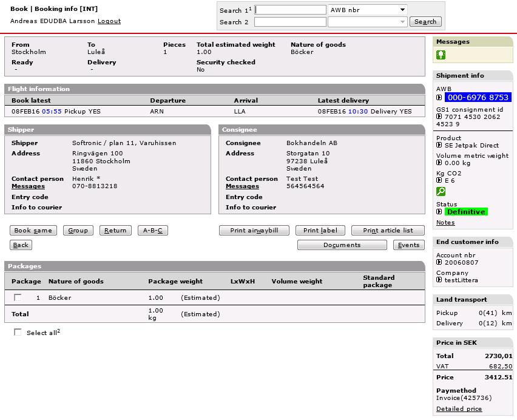The width and height of the screenshot is (517, 420).
Task: Click arrival airport code LLA
Action: tap(240, 112)
